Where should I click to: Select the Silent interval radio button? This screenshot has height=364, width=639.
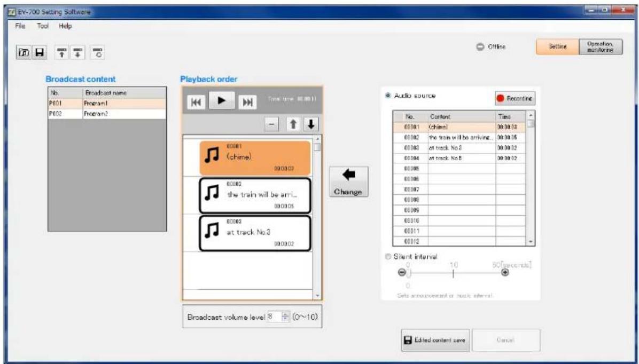tap(388, 257)
